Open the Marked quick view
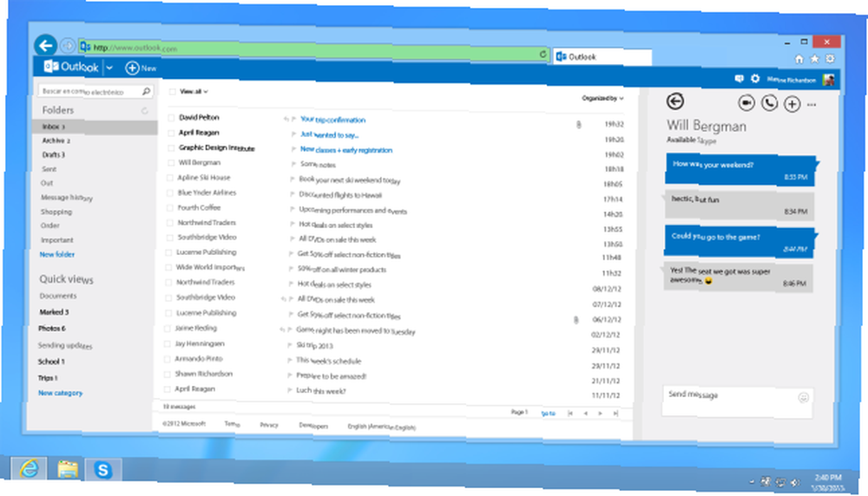This screenshot has width=868, height=496. click(54, 312)
